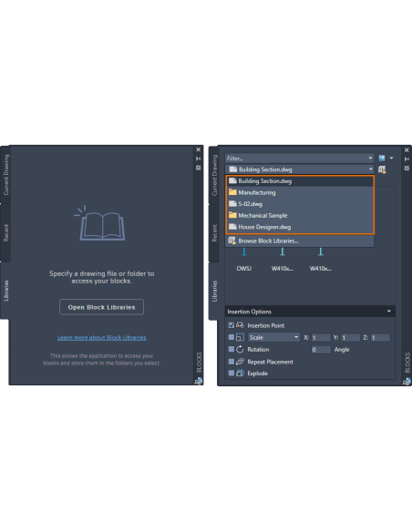Screen dimensions: 412x532
Task: Click the Manufacturing folder icon
Action: tap(232, 192)
